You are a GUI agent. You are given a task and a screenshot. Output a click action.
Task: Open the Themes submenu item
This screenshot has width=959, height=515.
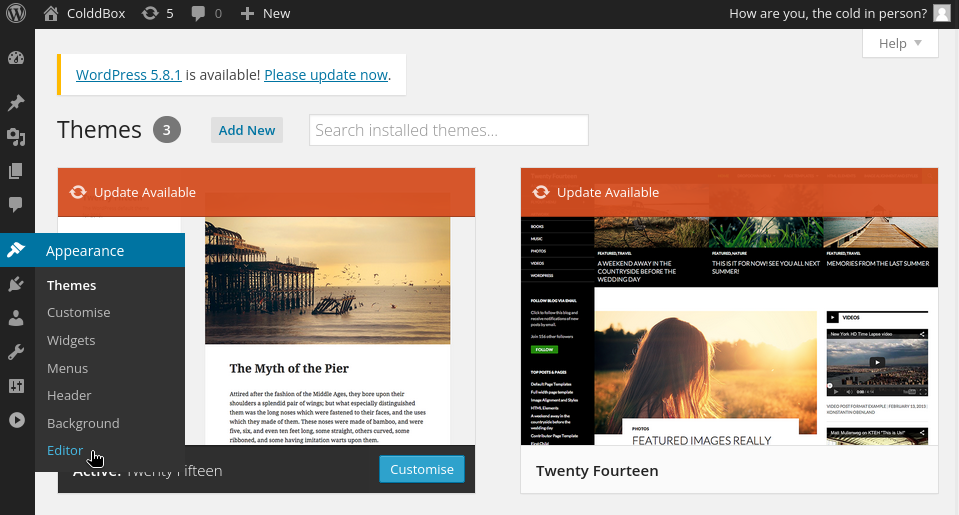[72, 285]
